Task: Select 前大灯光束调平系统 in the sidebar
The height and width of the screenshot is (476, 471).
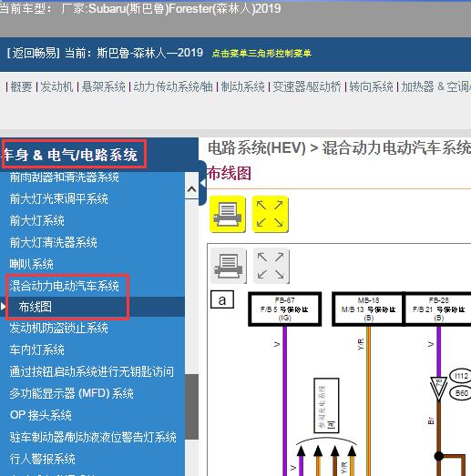Action: tap(59, 198)
